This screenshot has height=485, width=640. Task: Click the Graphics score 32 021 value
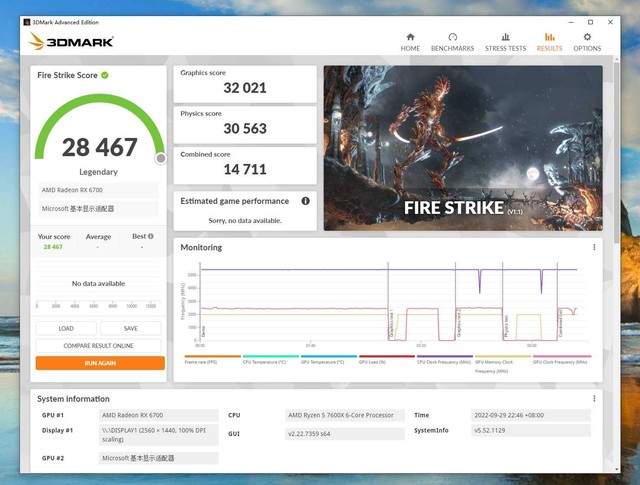point(245,88)
